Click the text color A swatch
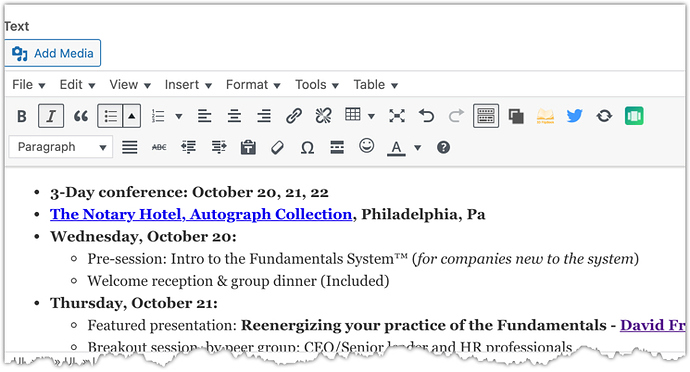The image size is (690, 372). click(396, 148)
